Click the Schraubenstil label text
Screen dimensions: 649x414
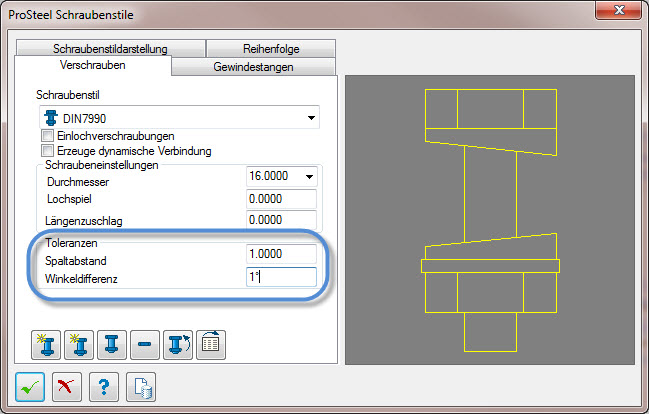point(67,95)
